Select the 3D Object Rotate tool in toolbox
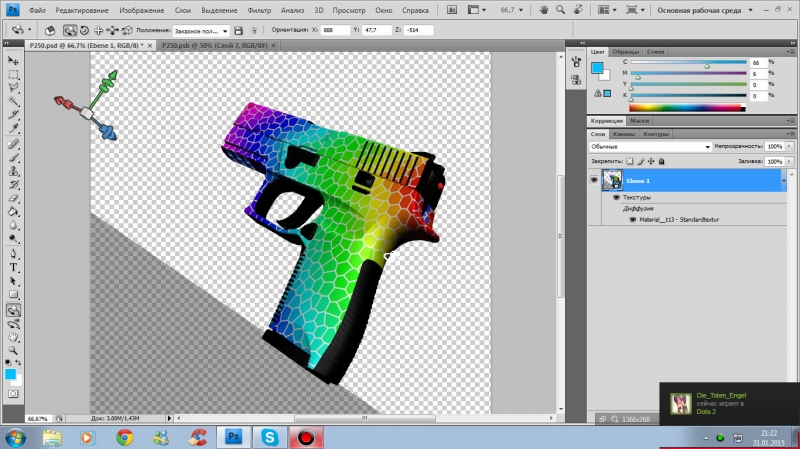This screenshot has width=800, height=449. click(13, 310)
